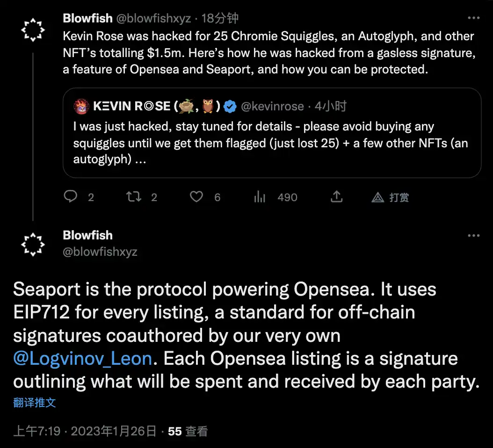493x448 pixels.
Task: Click the 18分钟 timestamp of the first tweet
Action: (220, 18)
